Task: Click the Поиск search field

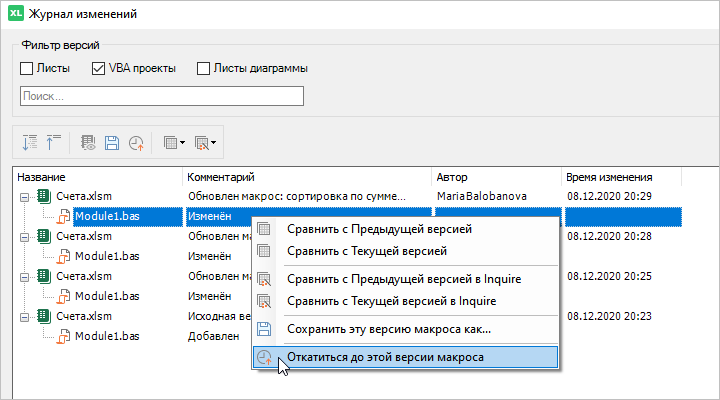Action: coord(161,97)
